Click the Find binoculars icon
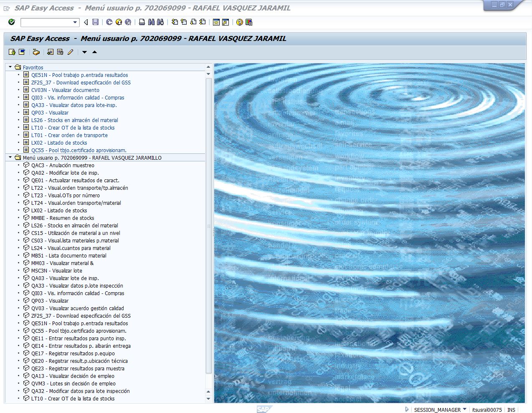The width and height of the screenshot is (532, 413). (x=151, y=22)
